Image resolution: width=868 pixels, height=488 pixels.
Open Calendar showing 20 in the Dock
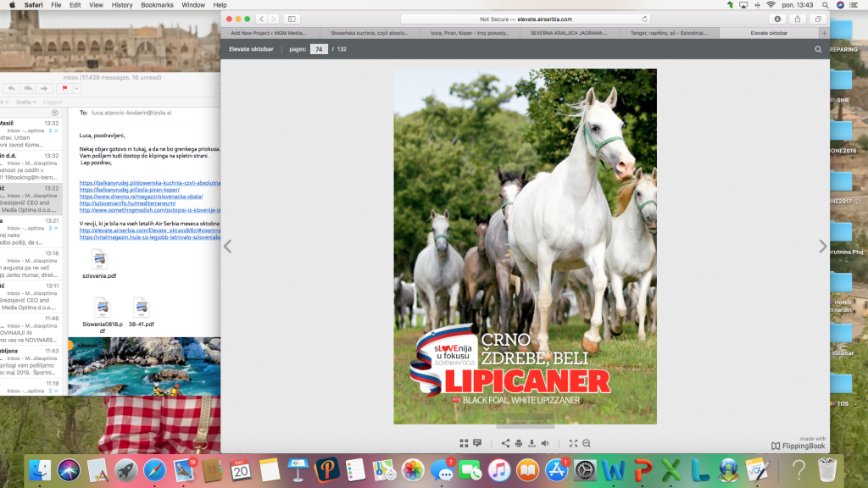[240, 470]
